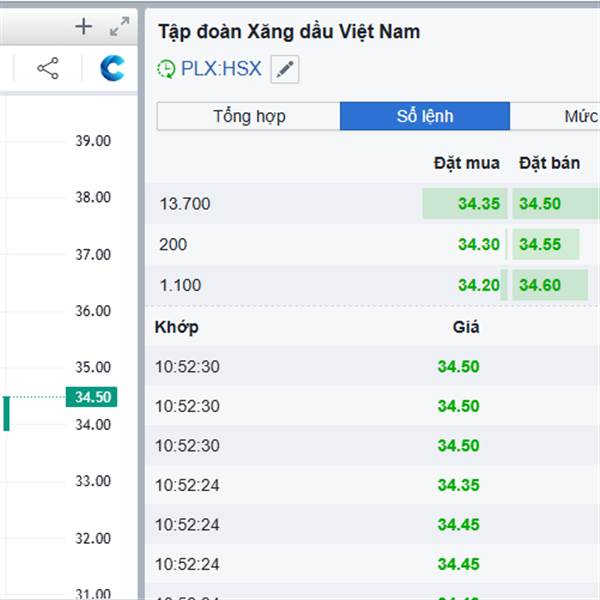
Task: Click the 34.60 ask price cell
Action: click(540, 285)
